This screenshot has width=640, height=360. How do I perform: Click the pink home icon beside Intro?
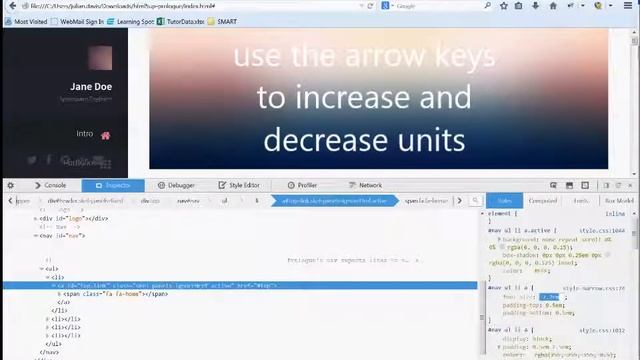pos(105,136)
